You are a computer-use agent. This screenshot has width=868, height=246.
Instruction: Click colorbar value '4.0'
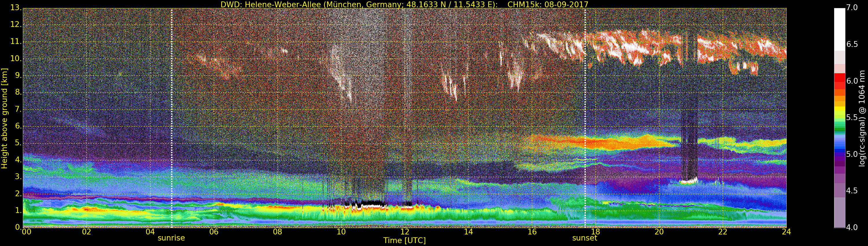coord(852,227)
